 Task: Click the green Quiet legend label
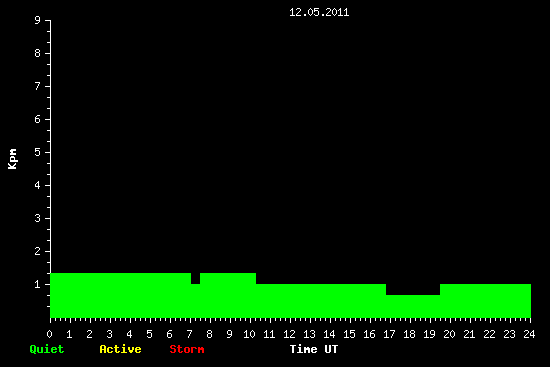47,349
